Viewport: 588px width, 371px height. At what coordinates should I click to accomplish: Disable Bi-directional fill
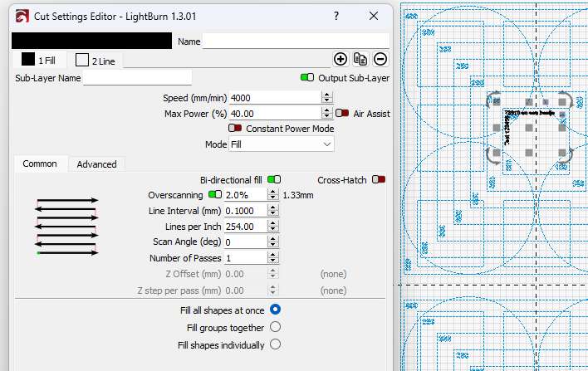274,179
